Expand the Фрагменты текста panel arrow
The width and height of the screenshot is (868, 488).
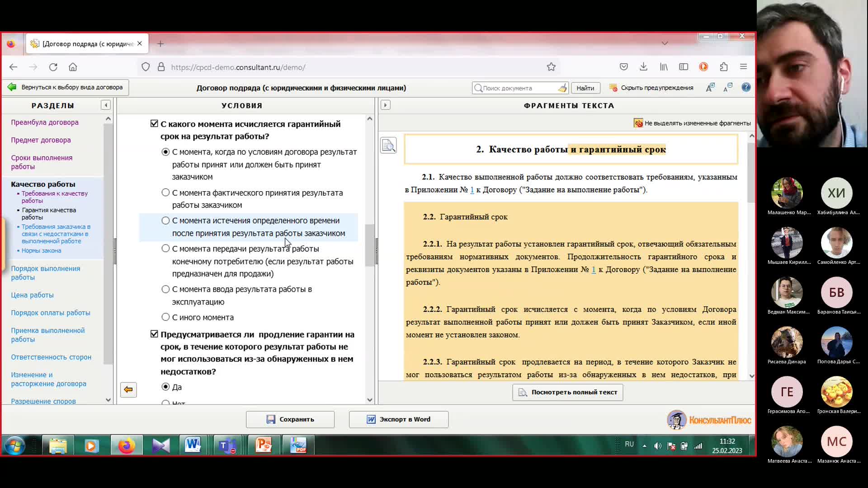pos(385,105)
